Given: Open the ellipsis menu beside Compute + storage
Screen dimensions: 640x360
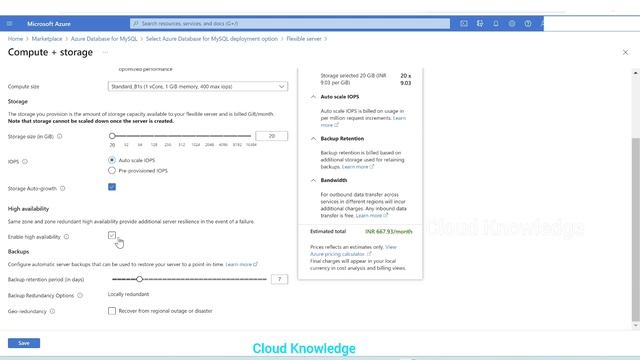Looking at the screenshot, I should [105, 53].
